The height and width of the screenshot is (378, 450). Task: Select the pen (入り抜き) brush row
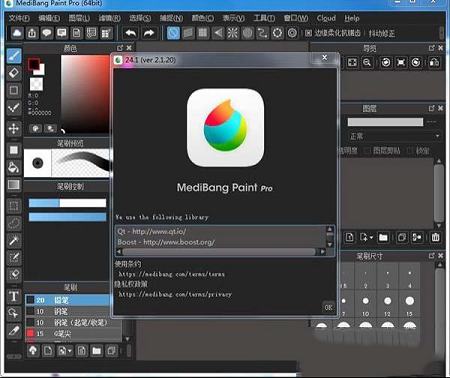pyautogui.click(x=73, y=322)
